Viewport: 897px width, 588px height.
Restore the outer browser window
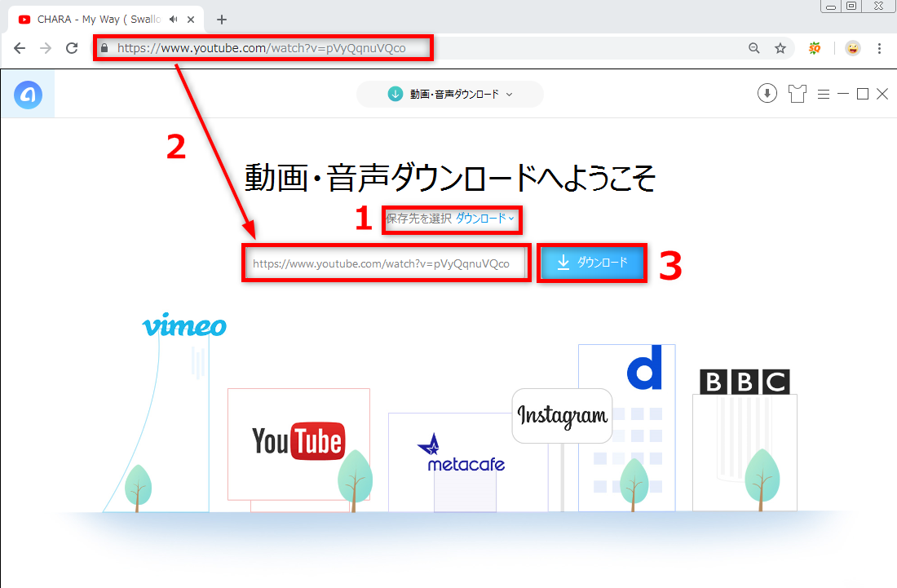coord(852,6)
